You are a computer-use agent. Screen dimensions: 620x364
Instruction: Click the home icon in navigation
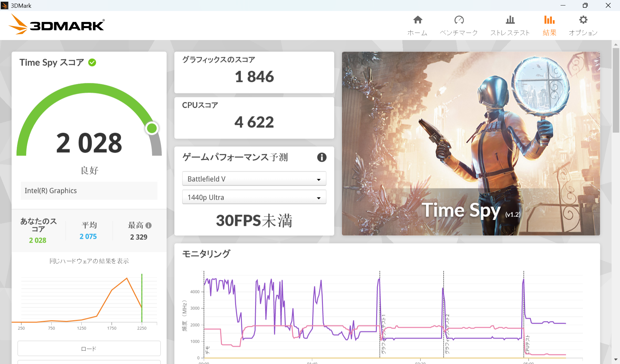[x=418, y=20]
